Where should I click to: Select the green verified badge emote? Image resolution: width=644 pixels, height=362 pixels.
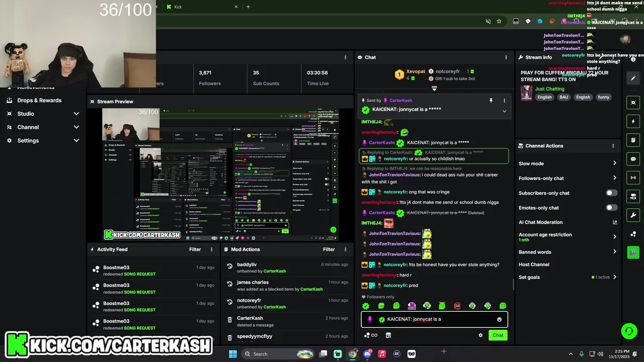pyautogui.click(x=366, y=306)
